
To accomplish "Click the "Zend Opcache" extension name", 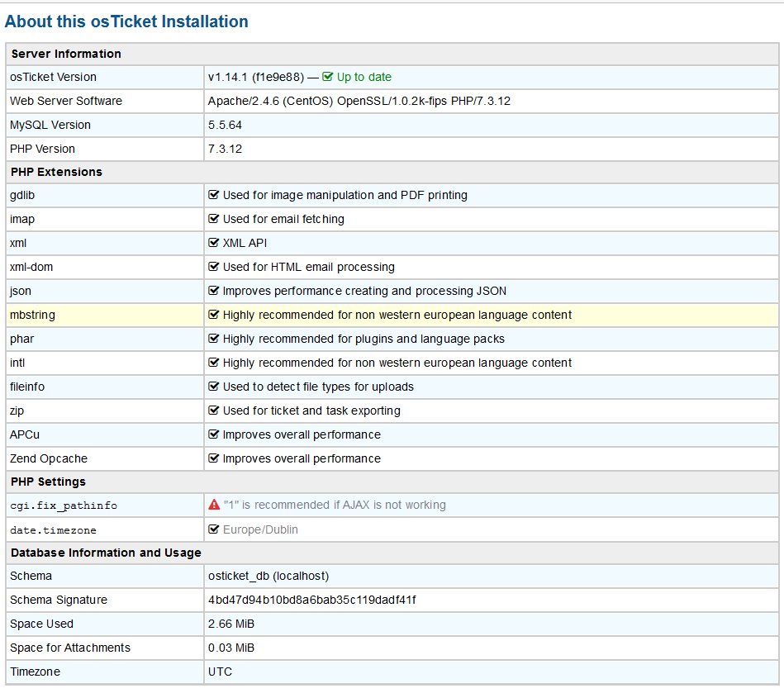I will pos(49,459).
